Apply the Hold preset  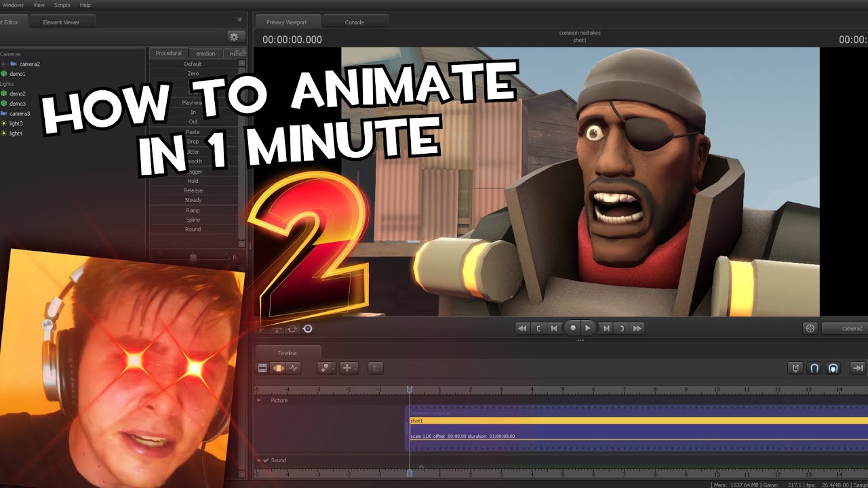pos(193,181)
